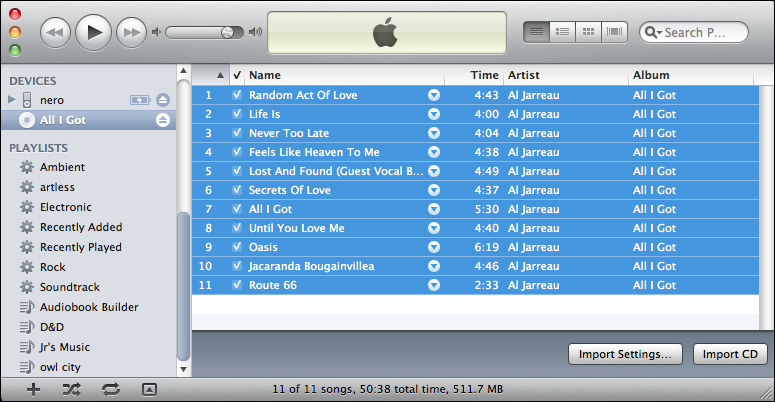Open the Jr's Music playlist
The width and height of the screenshot is (775, 402).
click(x=65, y=347)
